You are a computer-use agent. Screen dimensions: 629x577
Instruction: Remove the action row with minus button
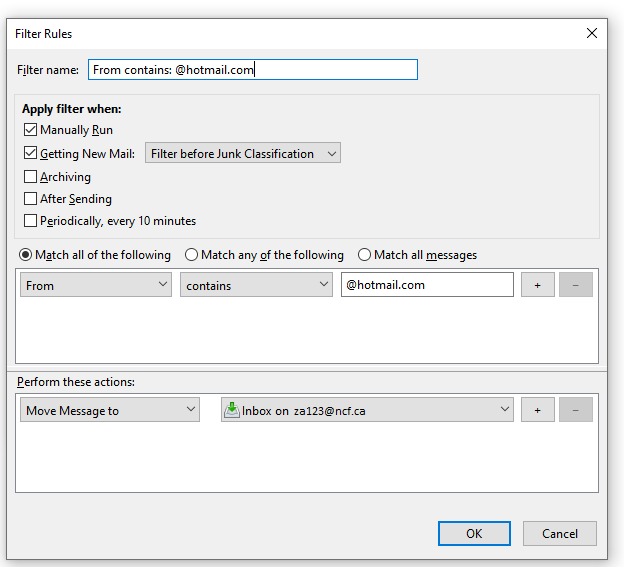[x=576, y=410]
